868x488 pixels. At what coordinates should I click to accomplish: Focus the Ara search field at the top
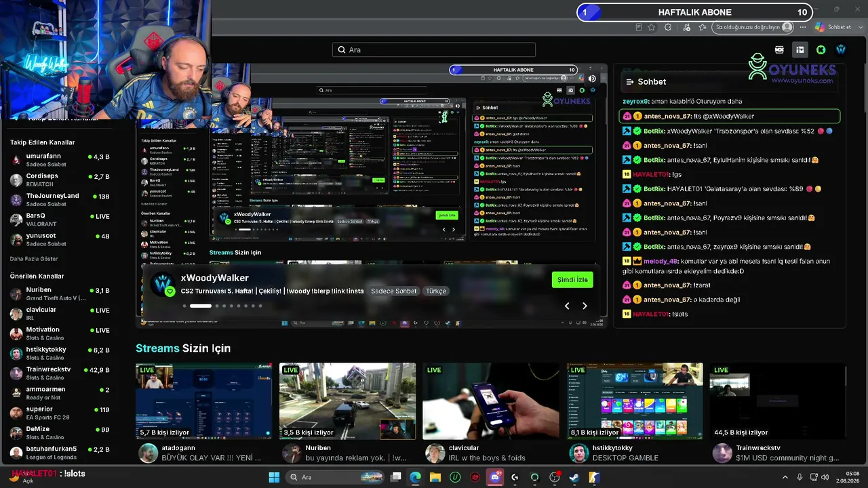[434, 49]
